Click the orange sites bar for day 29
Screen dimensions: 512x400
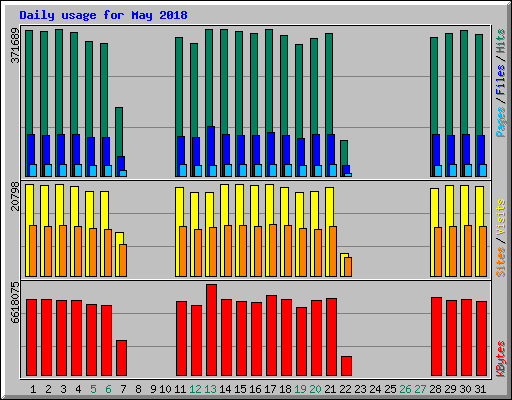(453, 251)
